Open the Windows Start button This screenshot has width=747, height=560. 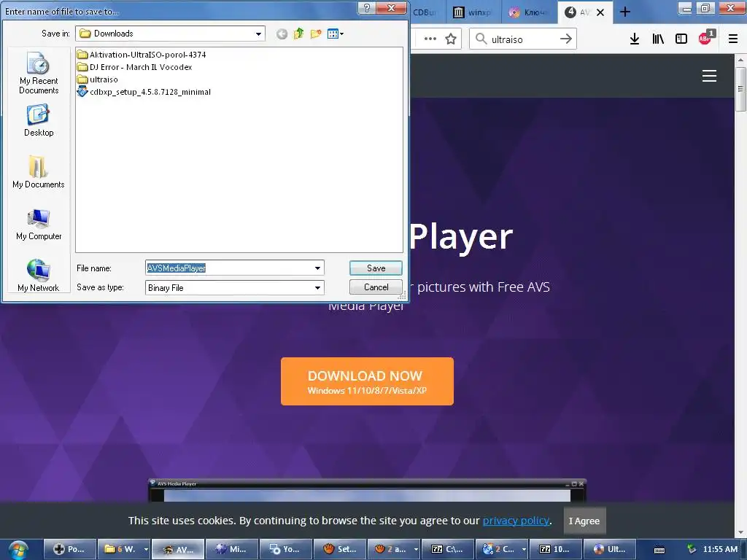coord(18,550)
